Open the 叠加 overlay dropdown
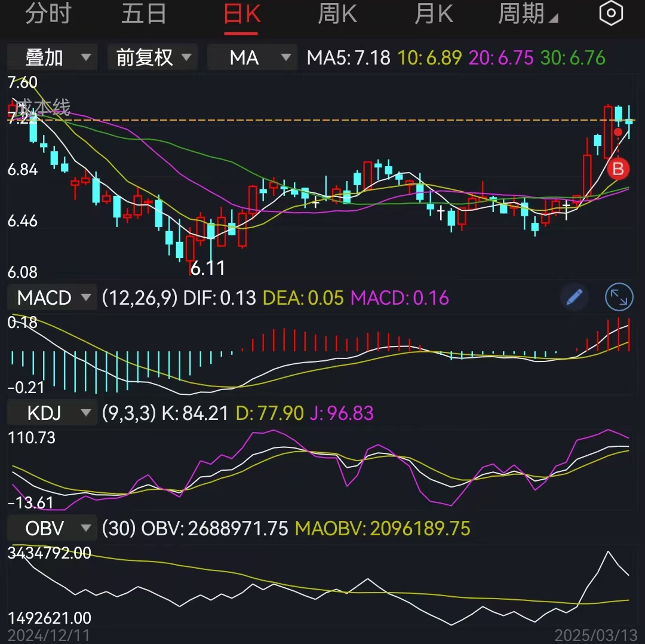The width and height of the screenshot is (645, 644). click(x=51, y=57)
